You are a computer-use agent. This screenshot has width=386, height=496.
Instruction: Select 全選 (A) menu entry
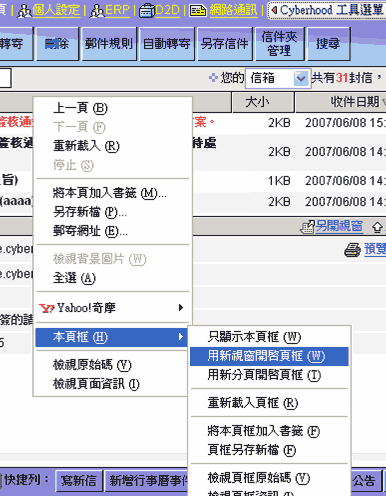(113, 278)
